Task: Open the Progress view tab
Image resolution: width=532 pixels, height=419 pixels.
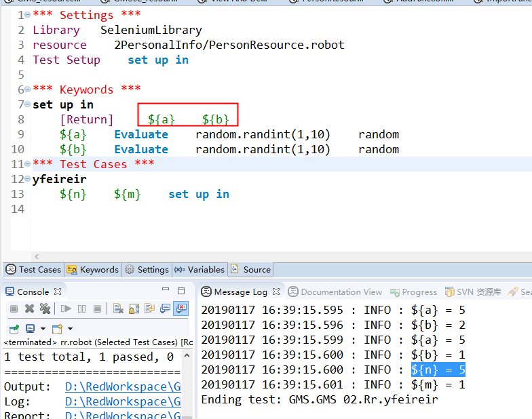Action: (x=413, y=292)
